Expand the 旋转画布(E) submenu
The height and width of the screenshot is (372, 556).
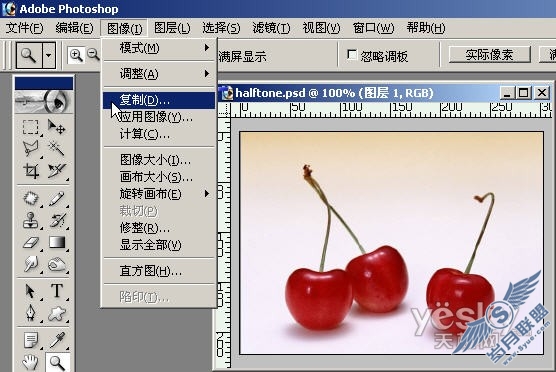pos(160,194)
